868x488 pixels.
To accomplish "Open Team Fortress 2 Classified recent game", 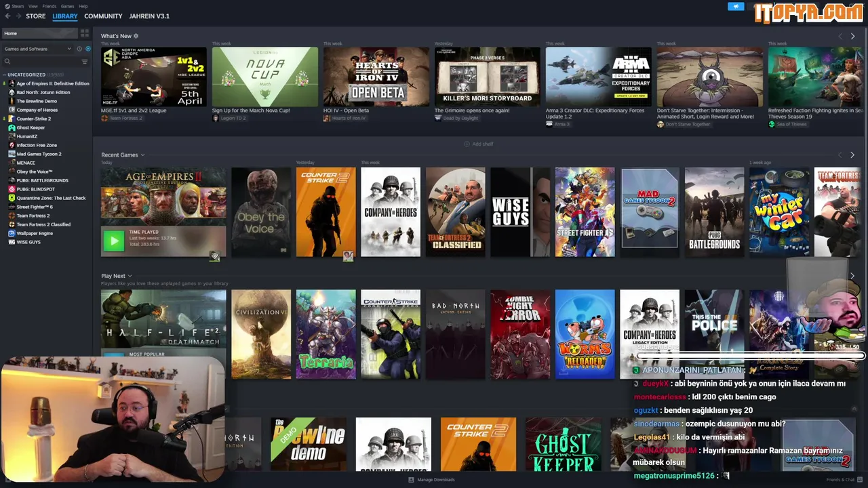I will 456,212.
